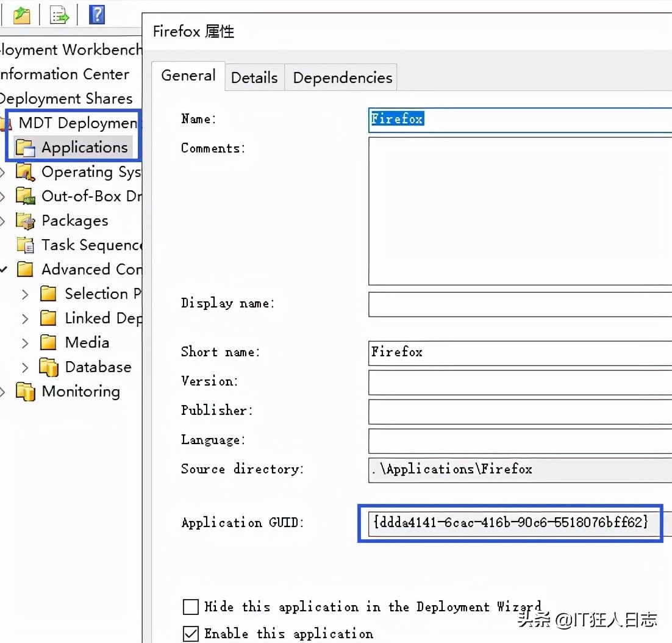The image size is (672, 643).
Task: Select Linked Deployment Shares tree item
Action: (x=103, y=318)
